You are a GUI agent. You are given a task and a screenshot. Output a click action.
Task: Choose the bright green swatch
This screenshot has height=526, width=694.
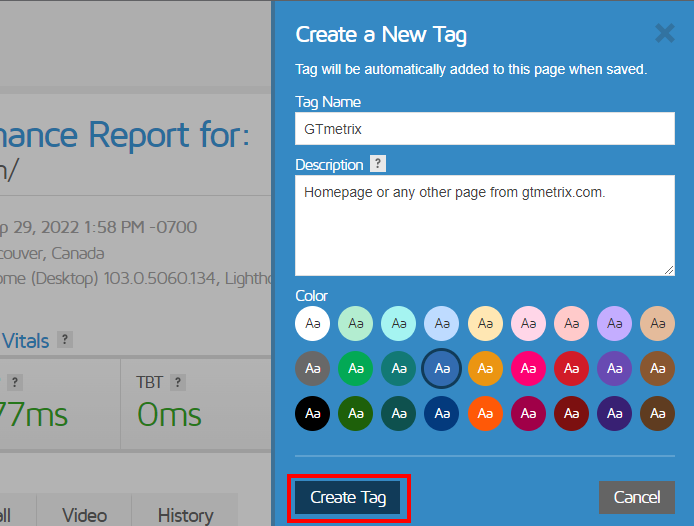[355, 368]
